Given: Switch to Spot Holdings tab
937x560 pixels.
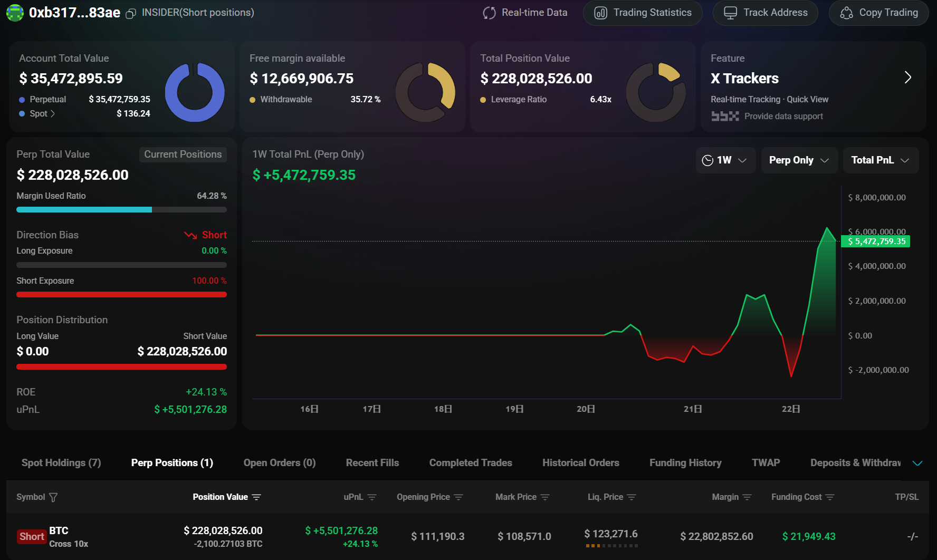Looking at the screenshot, I should pyautogui.click(x=61, y=463).
